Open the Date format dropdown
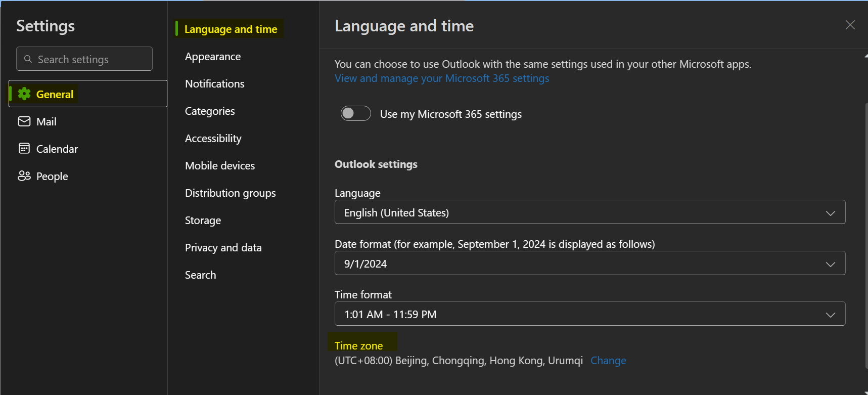The height and width of the screenshot is (395, 868). coord(590,263)
